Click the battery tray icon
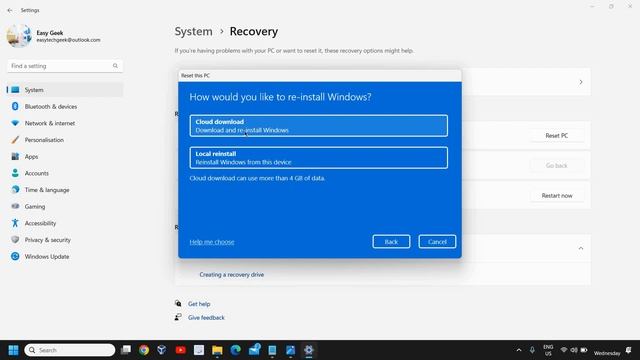This screenshot has width=640, height=360. point(584,350)
